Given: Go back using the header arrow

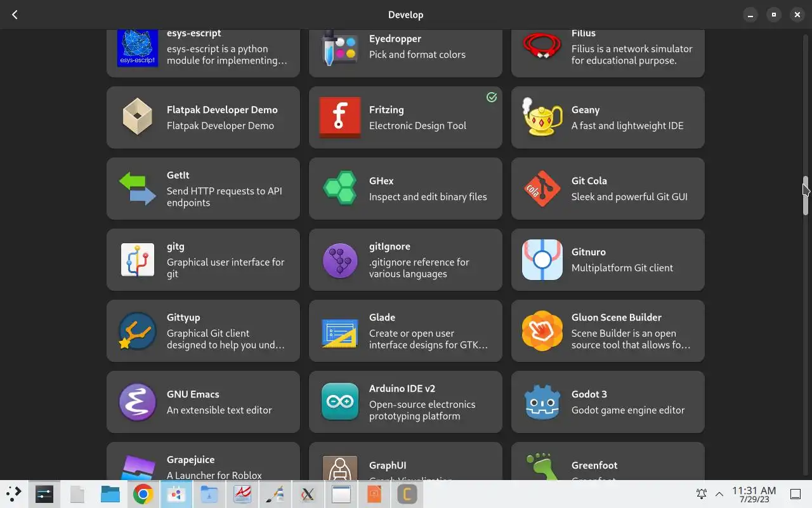Looking at the screenshot, I should coord(15,15).
